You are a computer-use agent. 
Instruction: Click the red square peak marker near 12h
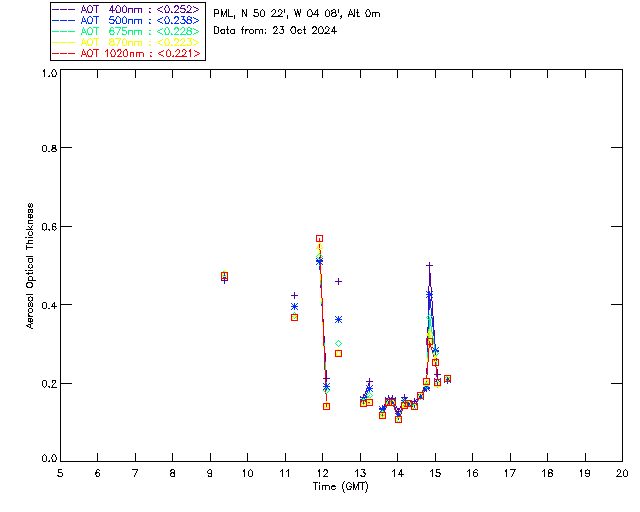point(319,238)
